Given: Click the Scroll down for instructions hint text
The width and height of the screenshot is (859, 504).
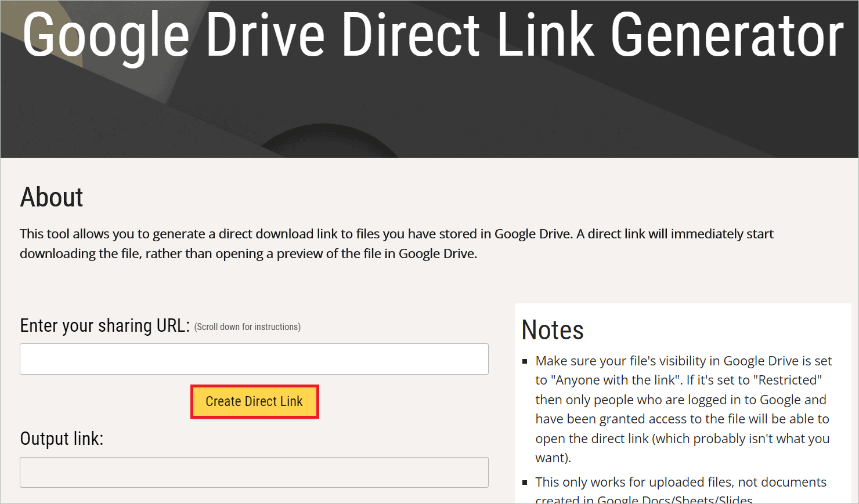Looking at the screenshot, I should (x=247, y=327).
